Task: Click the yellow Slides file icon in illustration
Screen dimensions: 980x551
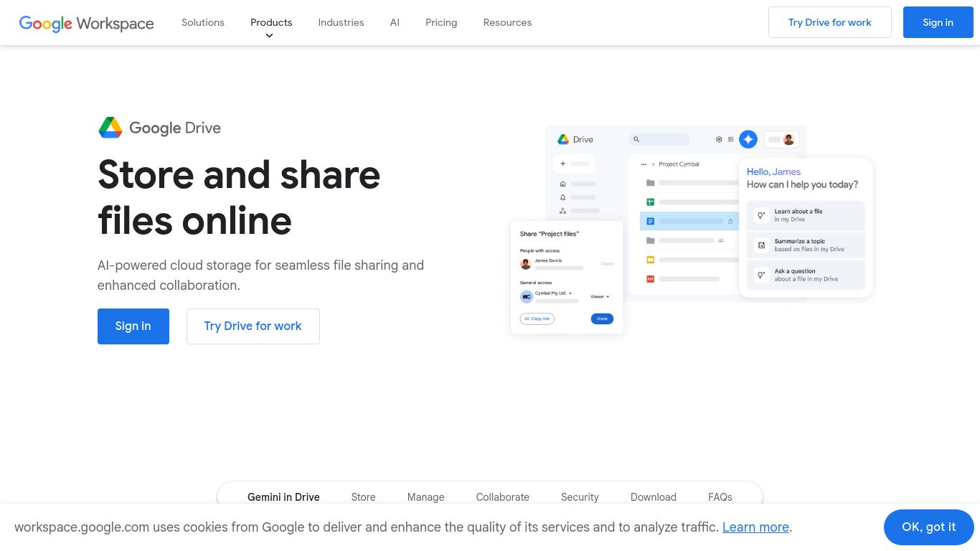Action: pos(651,260)
